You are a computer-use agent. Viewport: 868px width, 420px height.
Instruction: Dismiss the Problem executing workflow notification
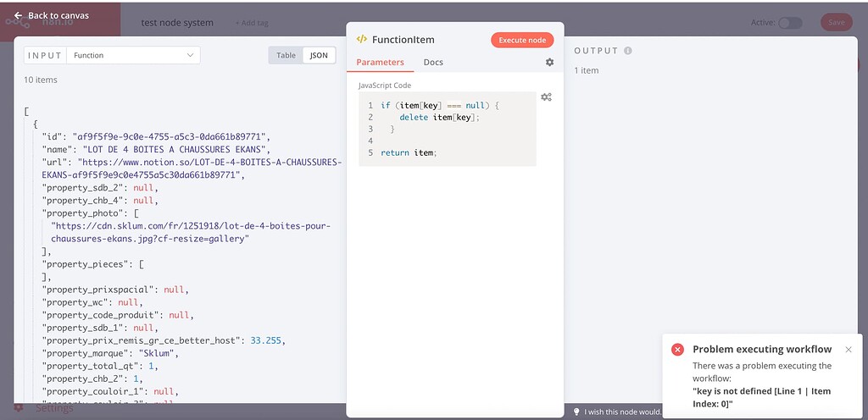tap(849, 349)
